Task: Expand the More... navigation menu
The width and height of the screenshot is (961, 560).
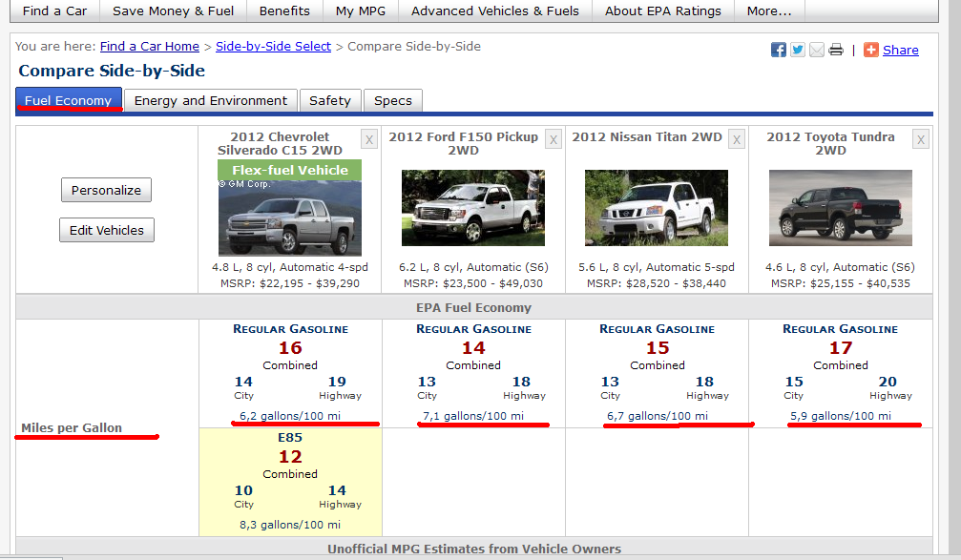Action: click(x=769, y=10)
